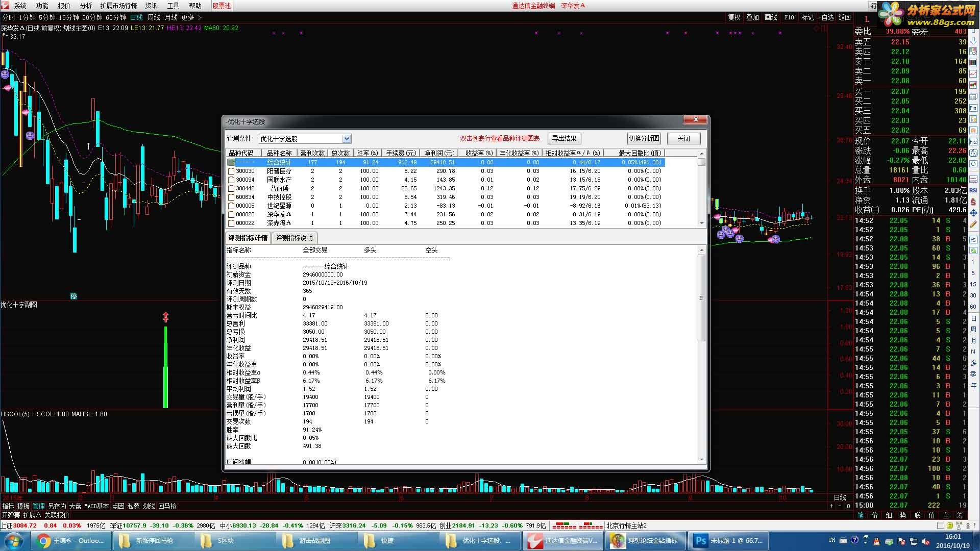Tick the checkbox for 000005 世纪星源
This screenshot has width=980, height=551.
pos(231,206)
